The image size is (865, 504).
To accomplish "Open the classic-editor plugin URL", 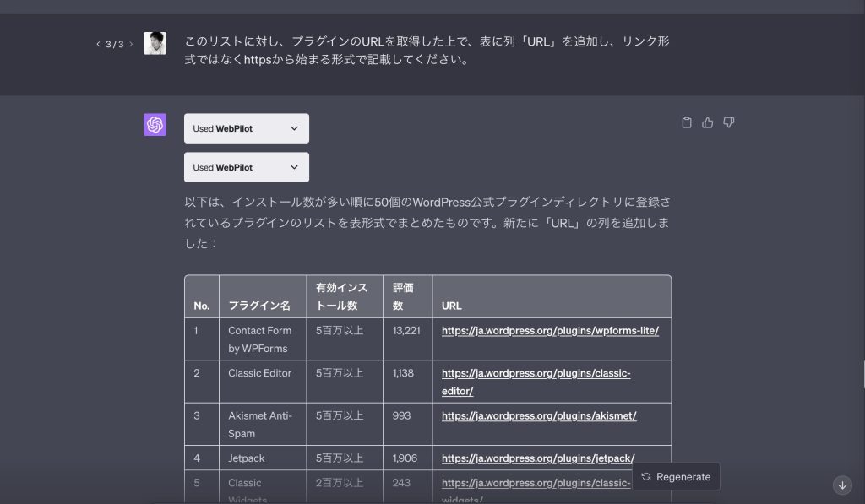I will 536,382.
